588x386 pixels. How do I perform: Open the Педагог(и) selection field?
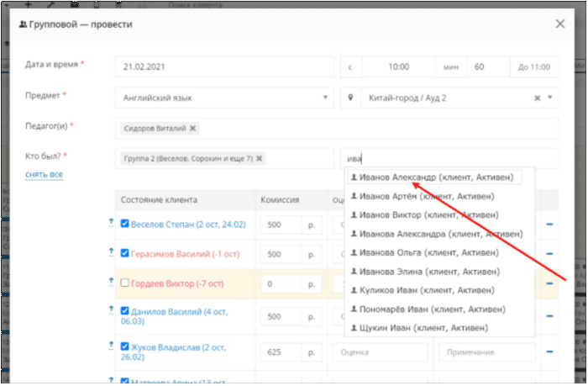[x=337, y=129]
